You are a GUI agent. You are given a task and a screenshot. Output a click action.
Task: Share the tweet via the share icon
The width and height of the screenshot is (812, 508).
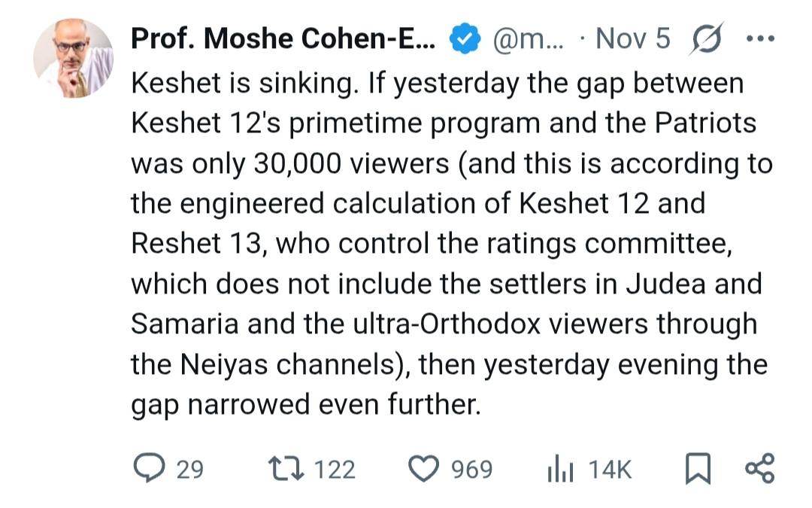pos(759,469)
